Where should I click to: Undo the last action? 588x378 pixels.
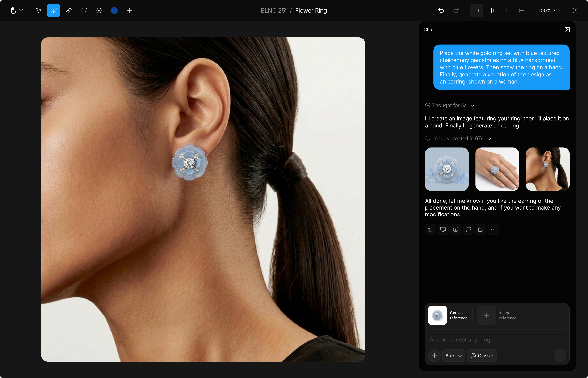click(441, 10)
